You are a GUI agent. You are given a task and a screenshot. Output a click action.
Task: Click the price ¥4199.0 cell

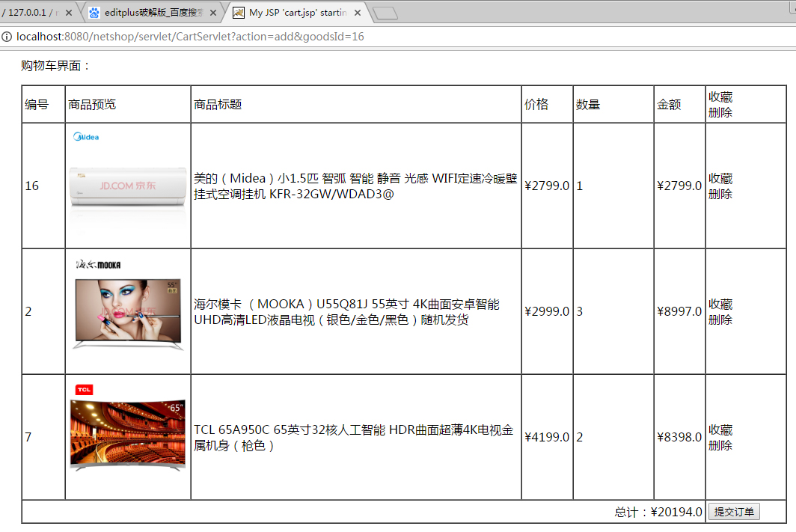(547, 437)
